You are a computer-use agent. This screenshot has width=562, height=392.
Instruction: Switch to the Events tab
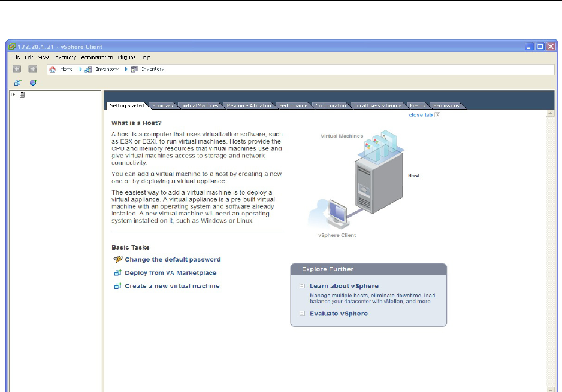418,105
